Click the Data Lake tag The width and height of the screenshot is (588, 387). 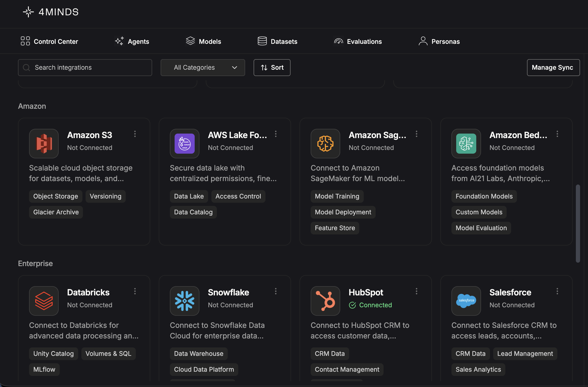tap(189, 196)
